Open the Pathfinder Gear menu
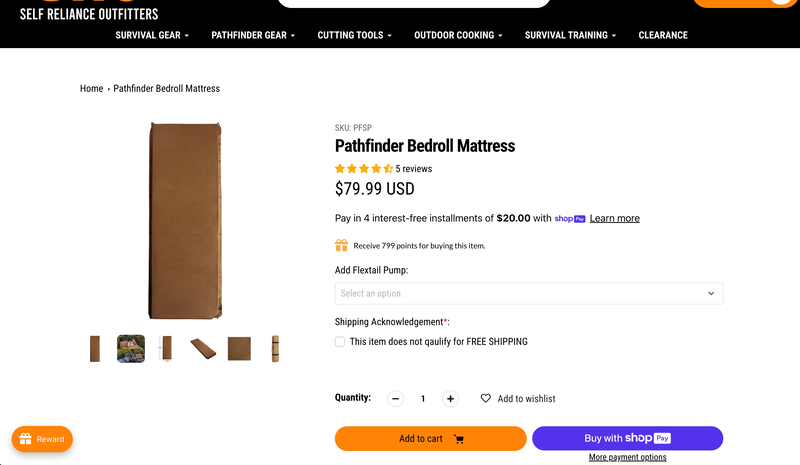800x465 pixels. 253,35
